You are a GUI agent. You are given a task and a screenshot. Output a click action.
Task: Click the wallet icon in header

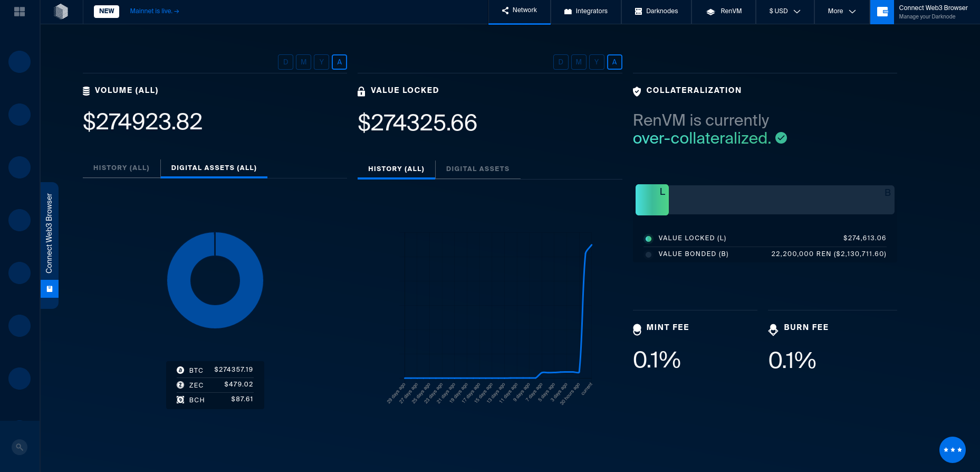882,12
